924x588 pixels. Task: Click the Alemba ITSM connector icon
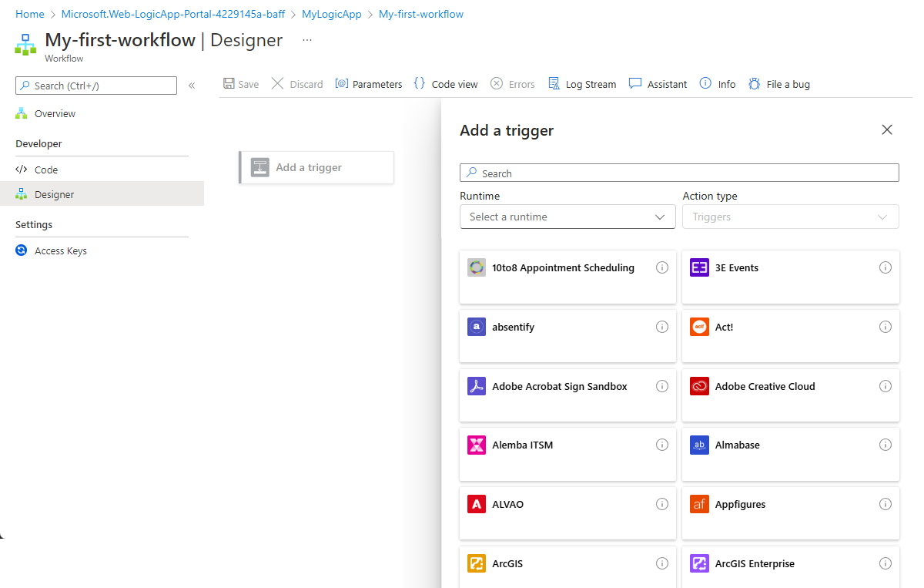tap(477, 445)
